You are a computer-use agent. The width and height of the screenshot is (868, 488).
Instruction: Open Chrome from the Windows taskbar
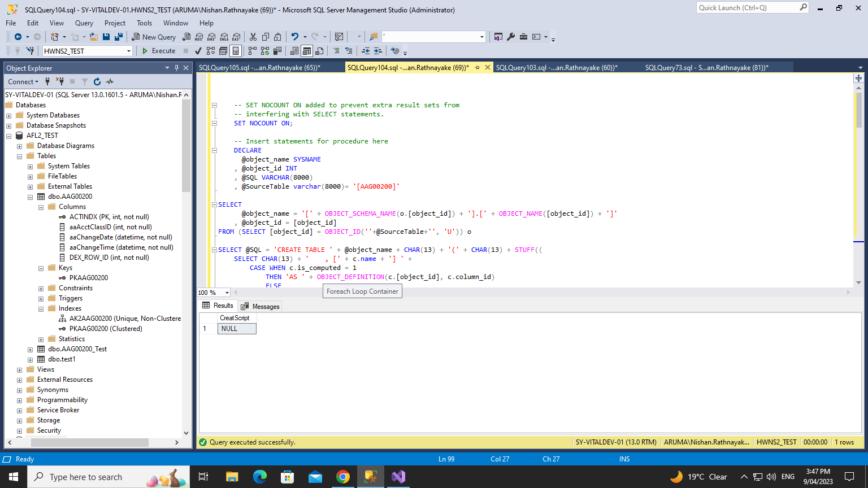[343, 477]
